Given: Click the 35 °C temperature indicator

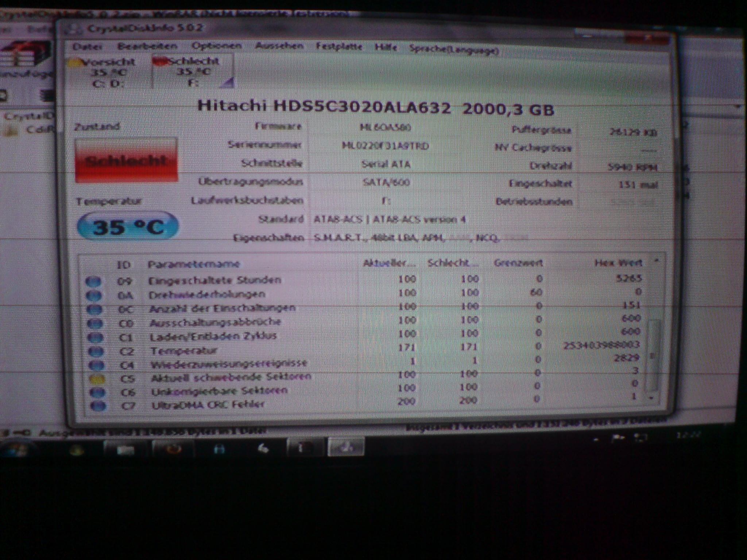Looking at the screenshot, I should click(128, 227).
